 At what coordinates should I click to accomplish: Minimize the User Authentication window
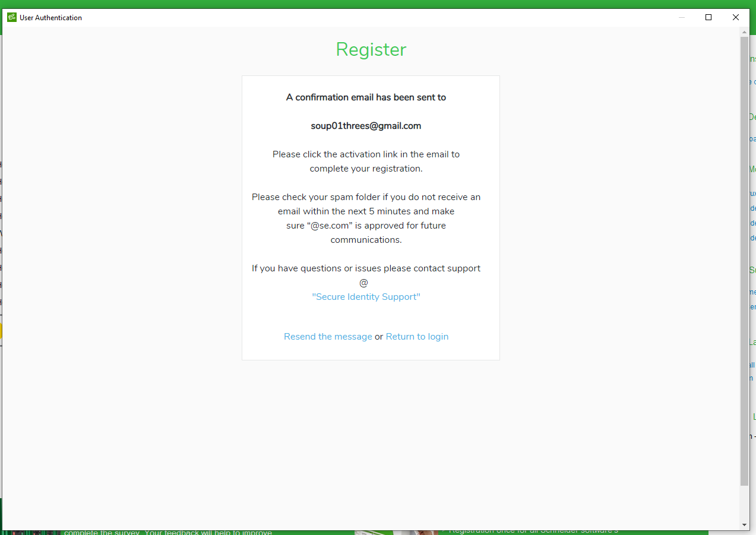click(681, 17)
